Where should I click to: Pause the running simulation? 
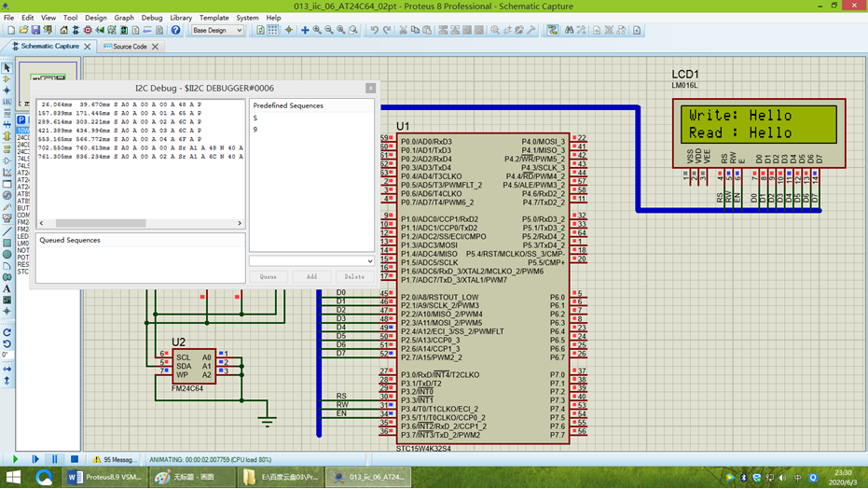(x=55, y=459)
